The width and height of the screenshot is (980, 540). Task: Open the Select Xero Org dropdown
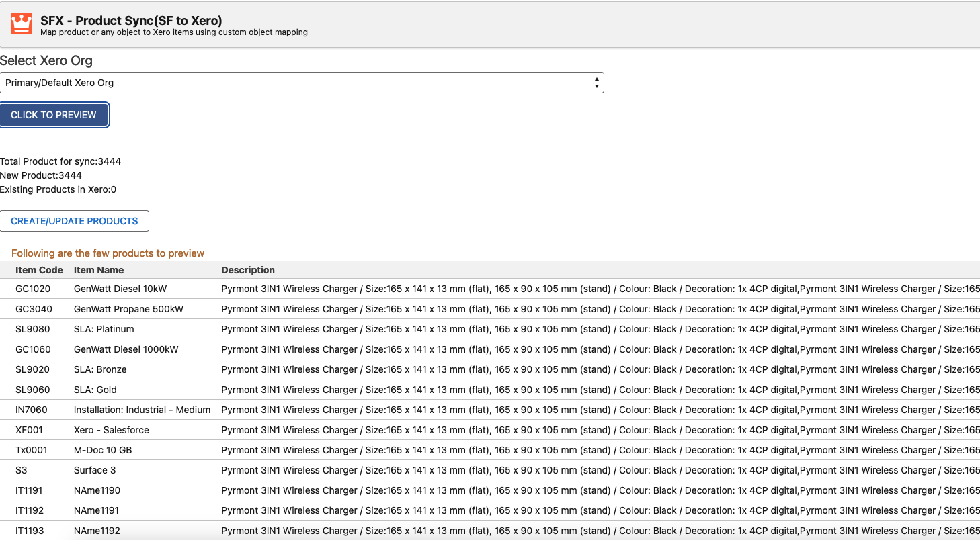click(301, 83)
